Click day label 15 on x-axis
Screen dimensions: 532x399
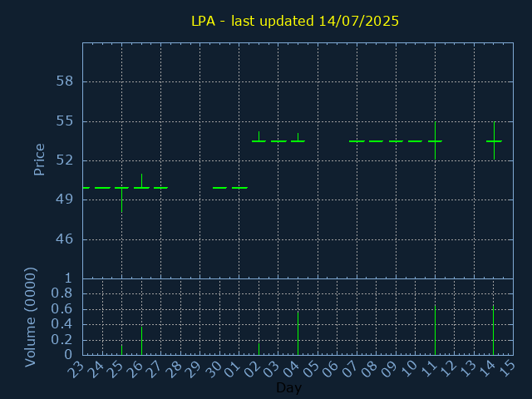pyautogui.click(x=507, y=369)
